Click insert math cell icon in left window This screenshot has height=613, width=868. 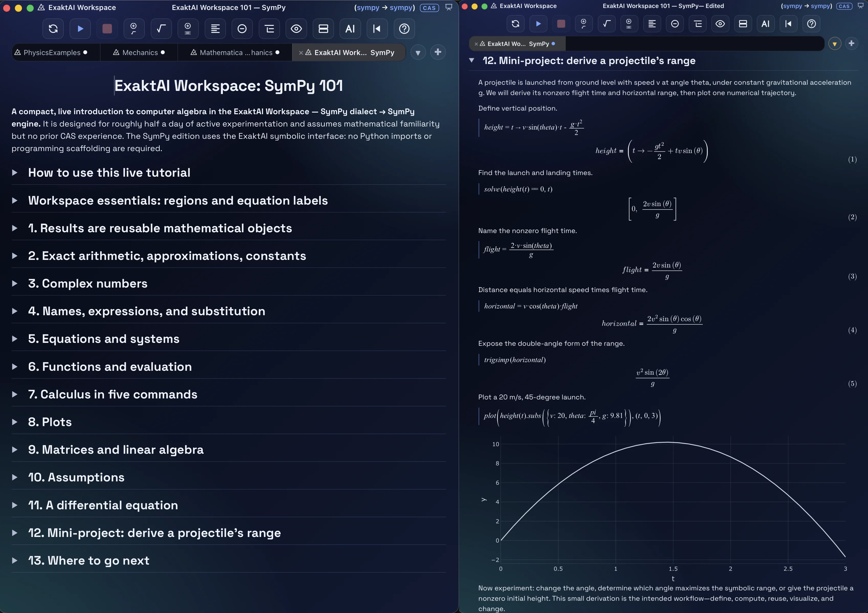[x=134, y=29]
